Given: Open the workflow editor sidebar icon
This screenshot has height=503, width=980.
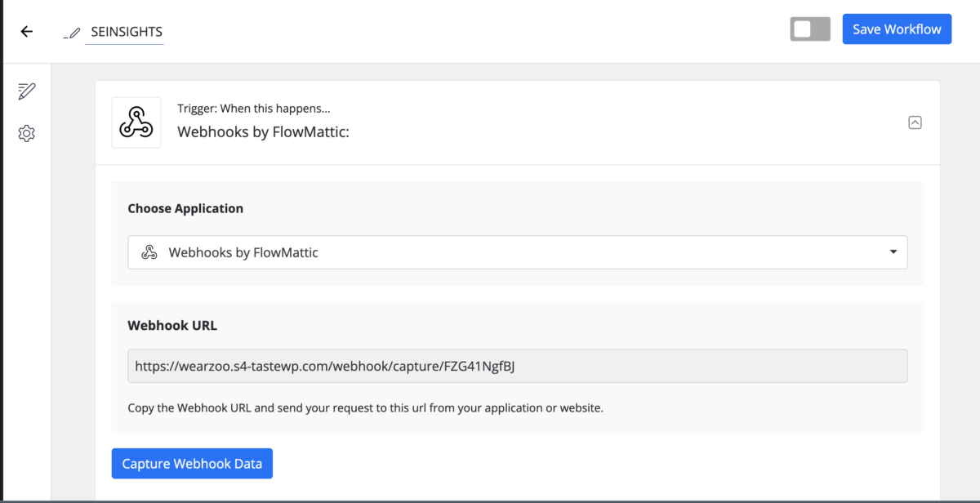Looking at the screenshot, I should pos(27,91).
